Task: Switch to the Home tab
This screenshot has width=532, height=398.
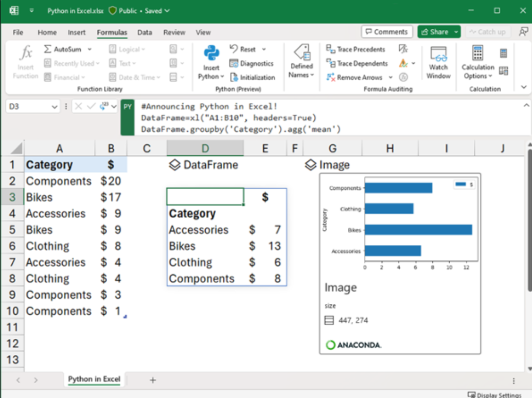Action: click(x=47, y=32)
